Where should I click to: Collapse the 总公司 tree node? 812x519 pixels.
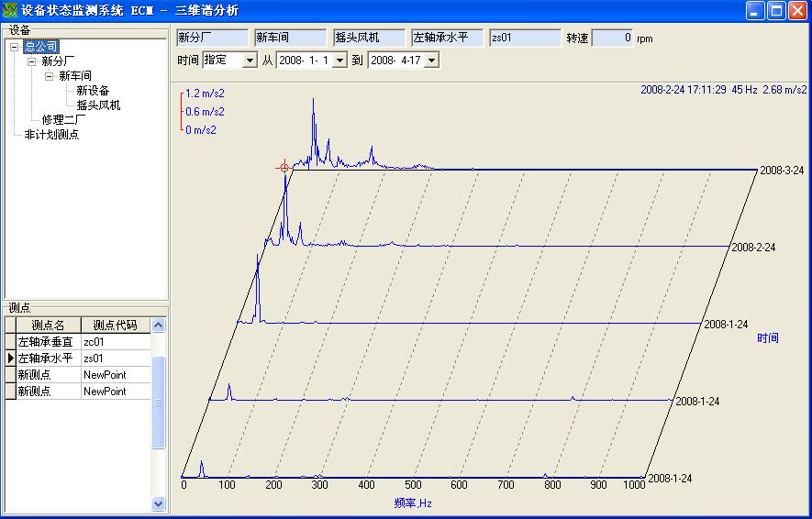[x=15, y=47]
